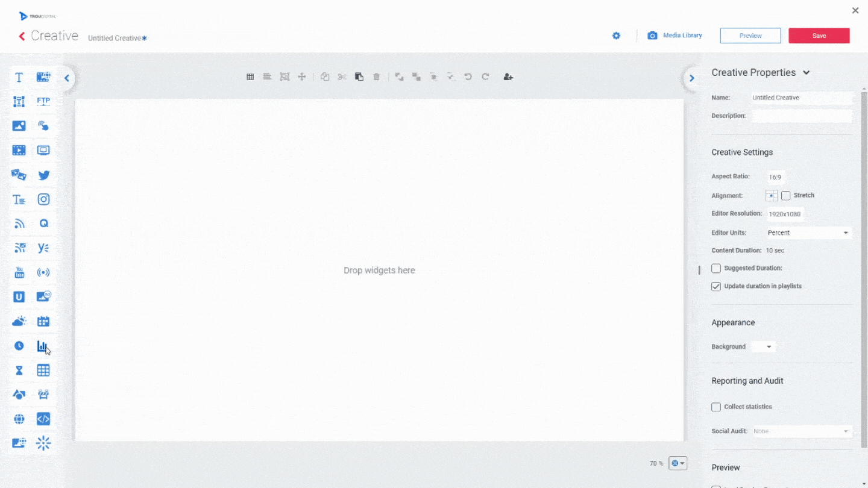Click the Alignment selector box
Image resolution: width=868 pixels, height=488 pixels.
(x=772, y=196)
